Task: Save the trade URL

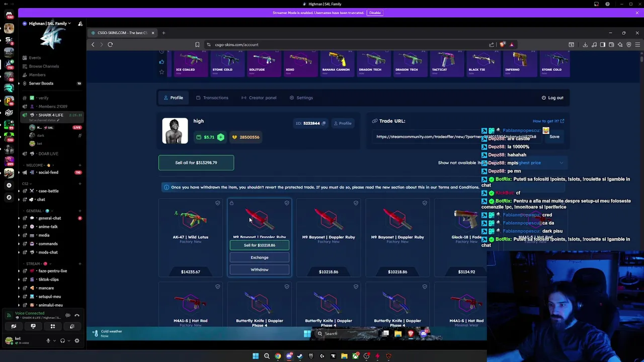Action: pyautogui.click(x=554, y=137)
